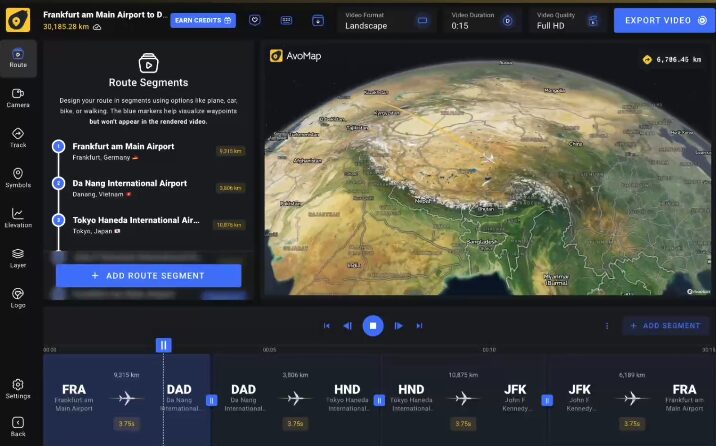716x446 pixels.
Task: Open Settings from the sidebar
Action: point(18,388)
